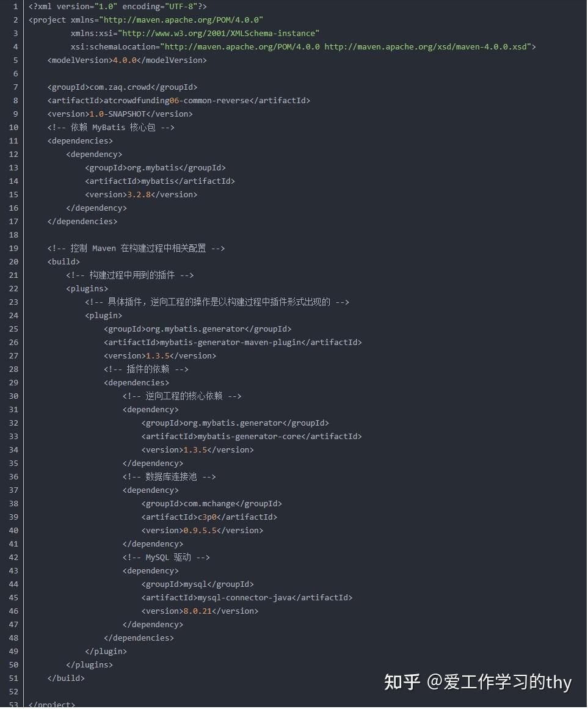Click line number 37 in the gutter
Viewport: 588px width, 709px height.
13,490
